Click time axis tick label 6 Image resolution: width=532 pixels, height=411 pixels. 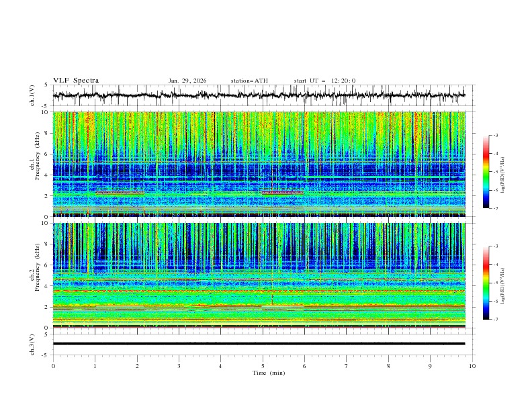click(305, 366)
